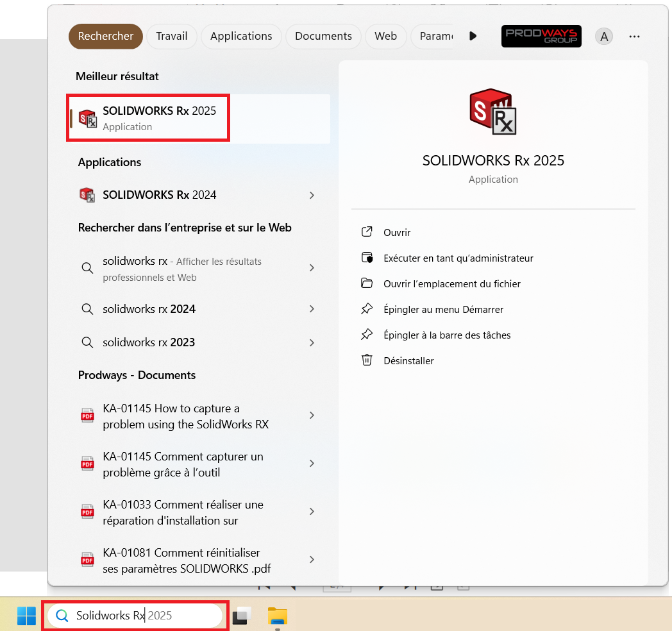Image resolution: width=672 pixels, height=631 pixels.
Task: Click search icon beside 'solidworks rx' suggestion
Action: (87, 268)
